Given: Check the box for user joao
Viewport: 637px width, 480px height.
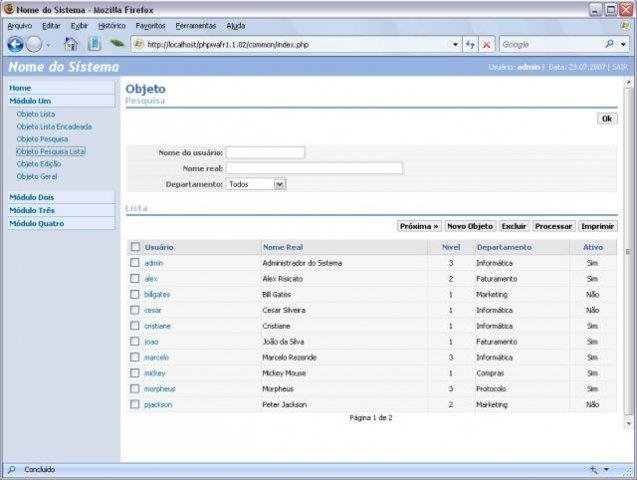Looking at the screenshot, I should coord(135,342).
